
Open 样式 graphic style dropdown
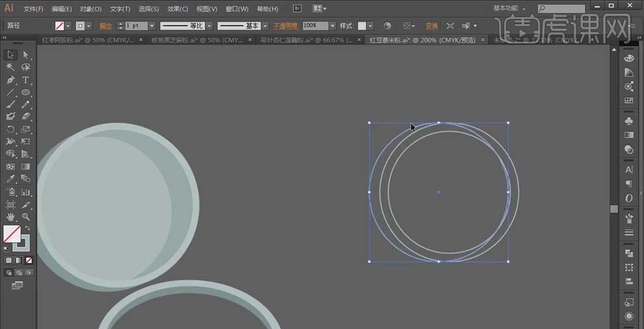coord(371,26)
